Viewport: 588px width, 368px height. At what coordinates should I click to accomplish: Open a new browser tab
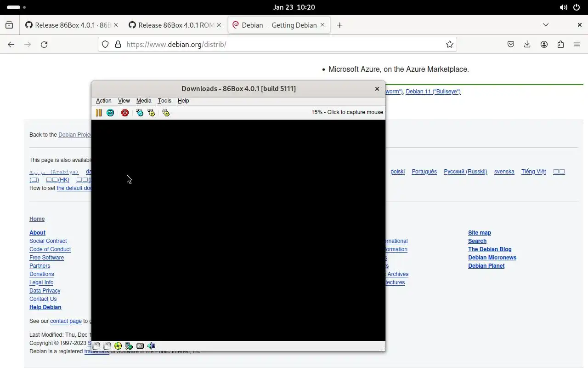click(339, 25)
